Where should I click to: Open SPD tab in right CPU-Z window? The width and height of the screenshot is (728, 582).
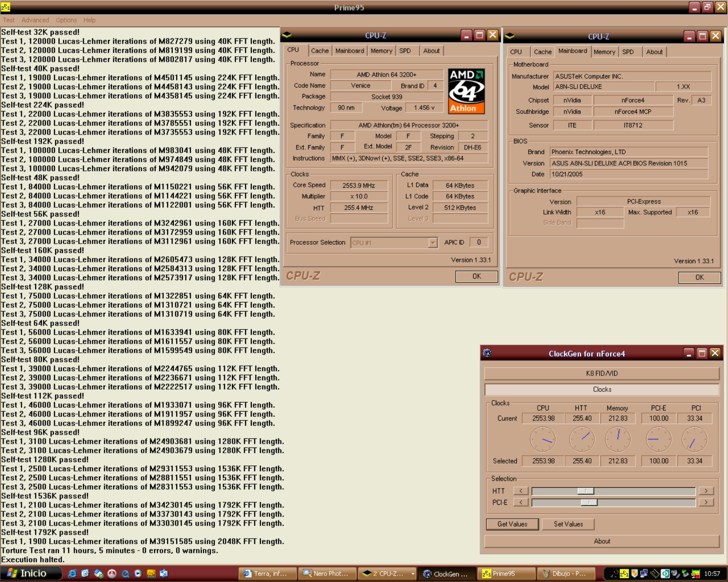[628, 52]
